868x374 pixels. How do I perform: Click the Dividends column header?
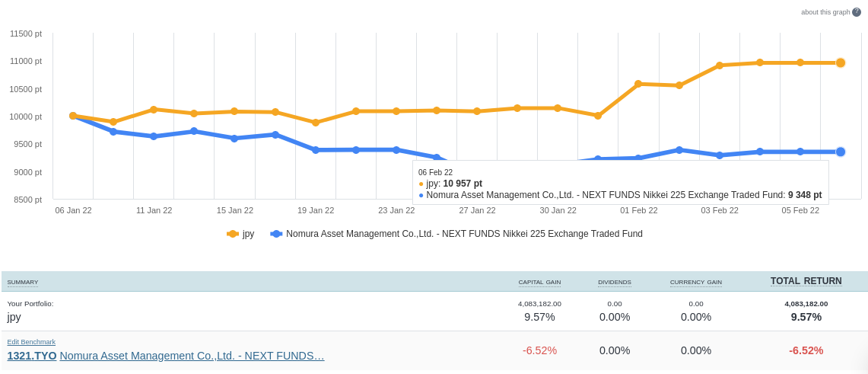(x=614, y=282)
